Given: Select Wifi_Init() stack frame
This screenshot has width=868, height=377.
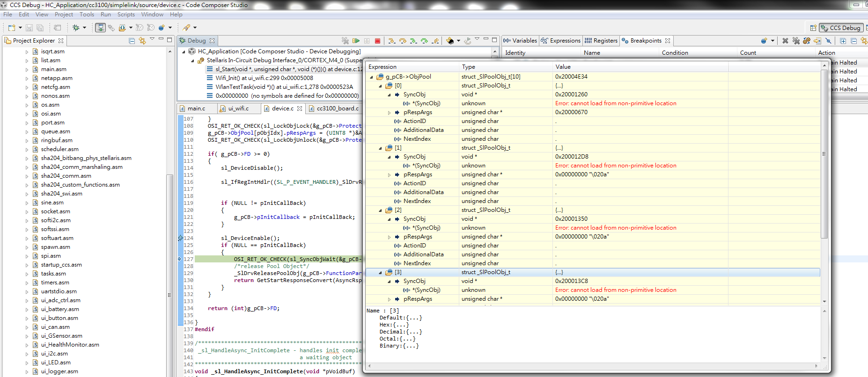Looking at the screenshot, I should 264,78.
